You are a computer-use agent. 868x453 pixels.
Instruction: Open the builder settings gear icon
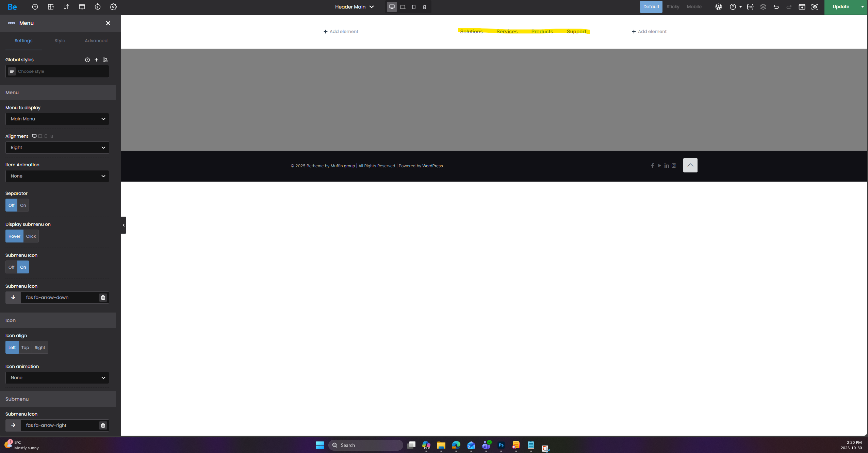click(x=113, y=7)
